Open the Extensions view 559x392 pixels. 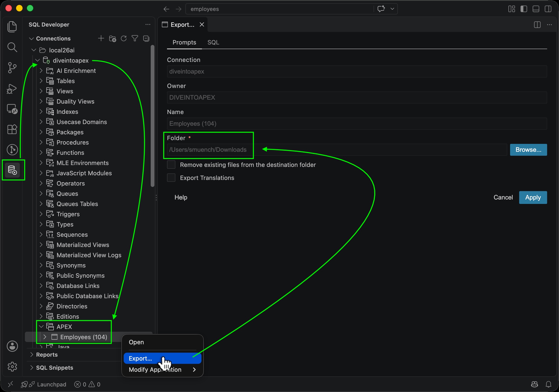(12, 129)
